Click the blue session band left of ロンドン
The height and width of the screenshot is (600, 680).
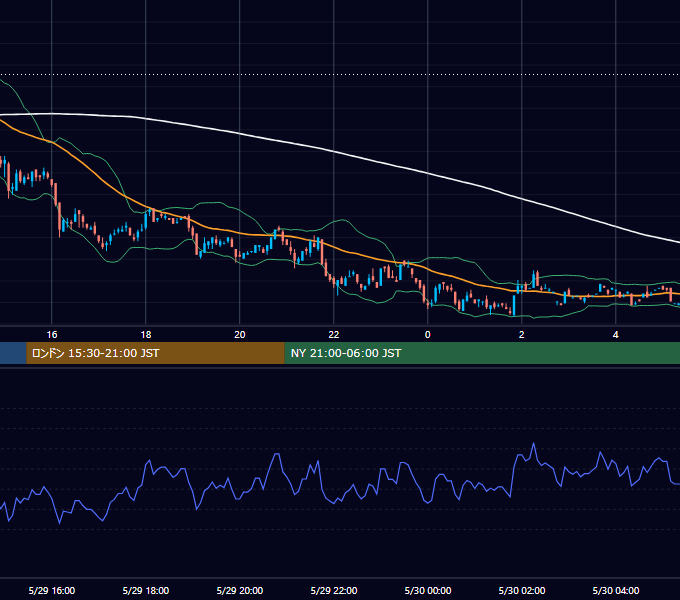click(13, 353)
